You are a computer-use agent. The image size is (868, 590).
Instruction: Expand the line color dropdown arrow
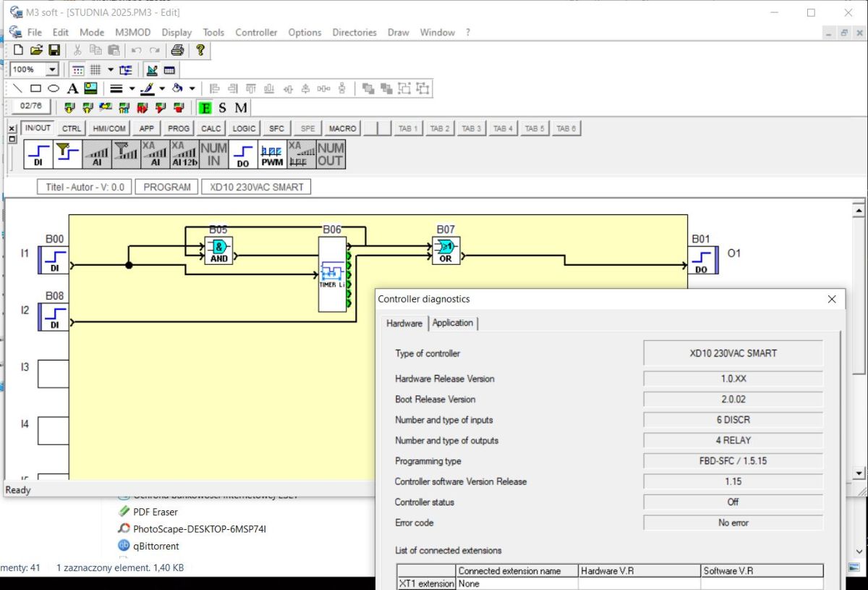tap(162, 88)
